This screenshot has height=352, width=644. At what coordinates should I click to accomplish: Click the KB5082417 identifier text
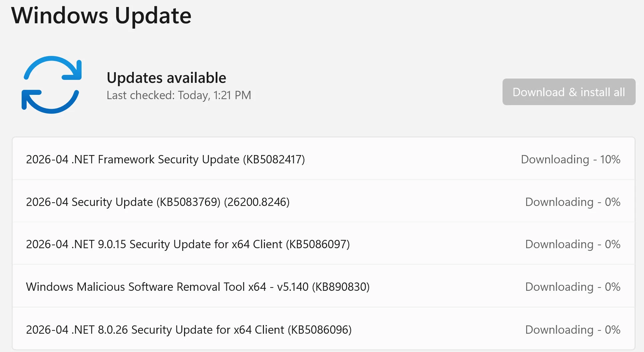(274, 159)
